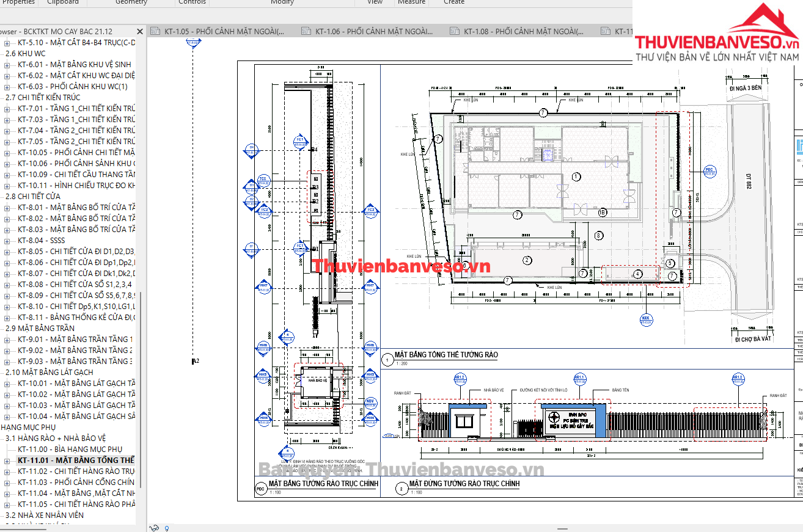Open the KT-1.08 PHỐI CẢNH MẶT NGOÀI tab
Viewport: 803px width, 532px height.
click(522, 32)
